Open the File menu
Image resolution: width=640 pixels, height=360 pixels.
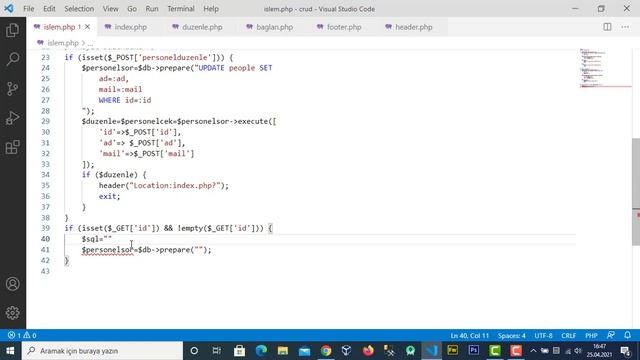[29, 9]
